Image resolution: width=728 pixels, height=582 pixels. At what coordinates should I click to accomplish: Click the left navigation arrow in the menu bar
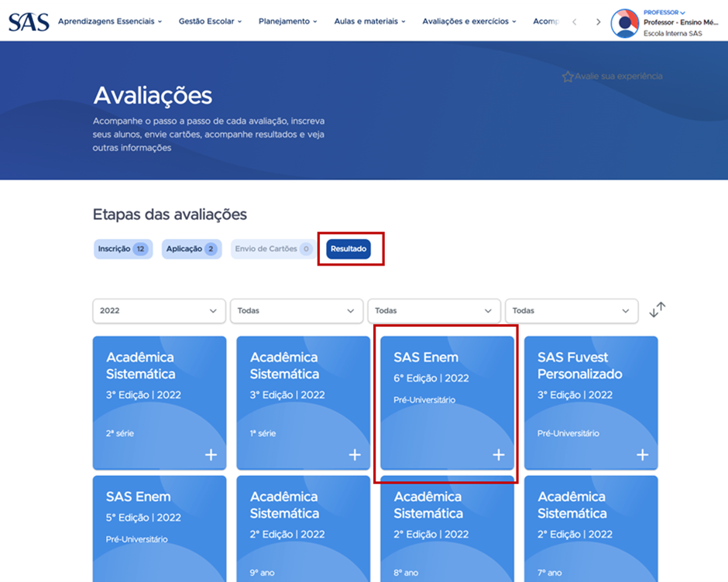(x=575, y=22)
